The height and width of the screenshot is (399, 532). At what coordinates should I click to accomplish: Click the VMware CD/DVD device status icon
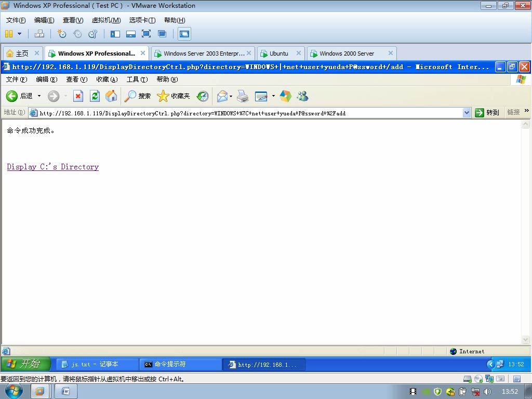click(x=478, y=379)
